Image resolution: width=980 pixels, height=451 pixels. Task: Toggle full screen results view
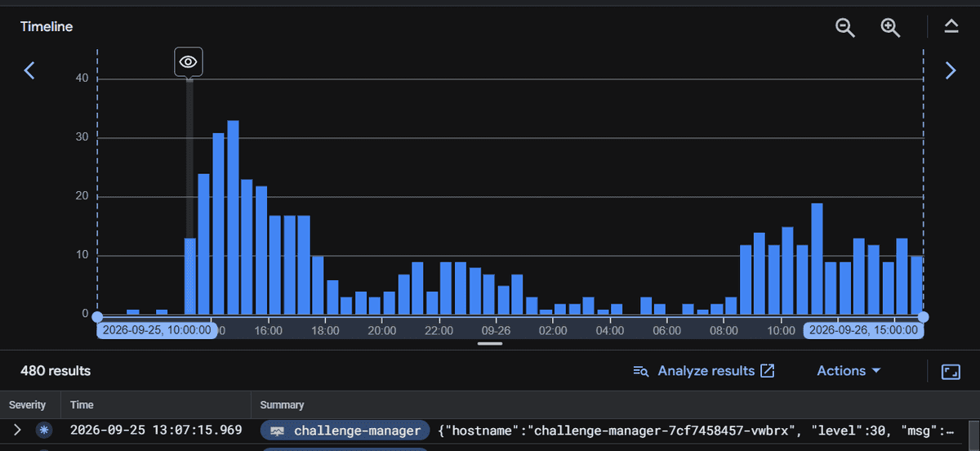point(951,372)
